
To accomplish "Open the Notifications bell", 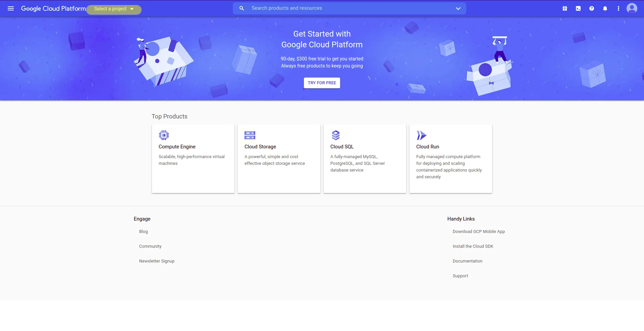I will (x=605, y=8).
